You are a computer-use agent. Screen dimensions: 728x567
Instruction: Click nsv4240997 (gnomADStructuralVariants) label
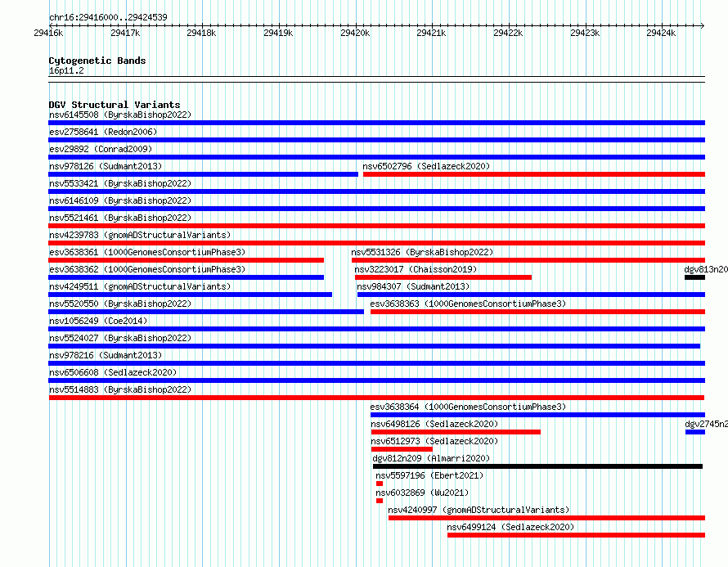click(479, 510)
